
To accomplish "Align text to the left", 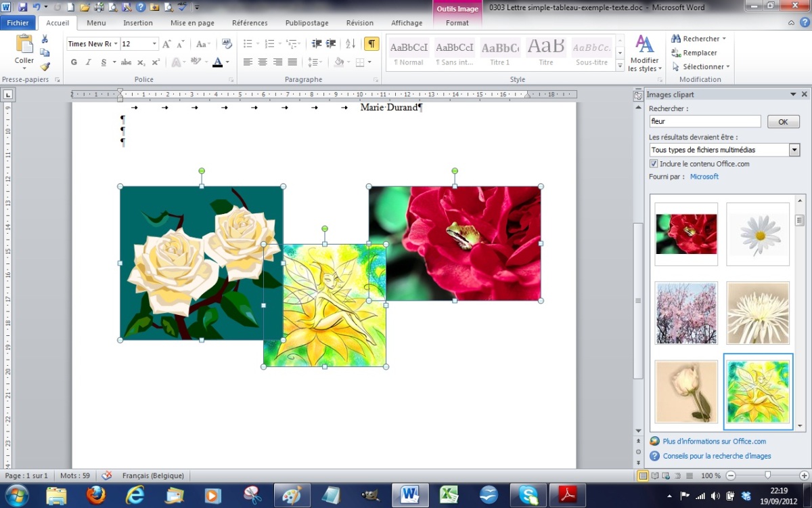I will 248,62.
